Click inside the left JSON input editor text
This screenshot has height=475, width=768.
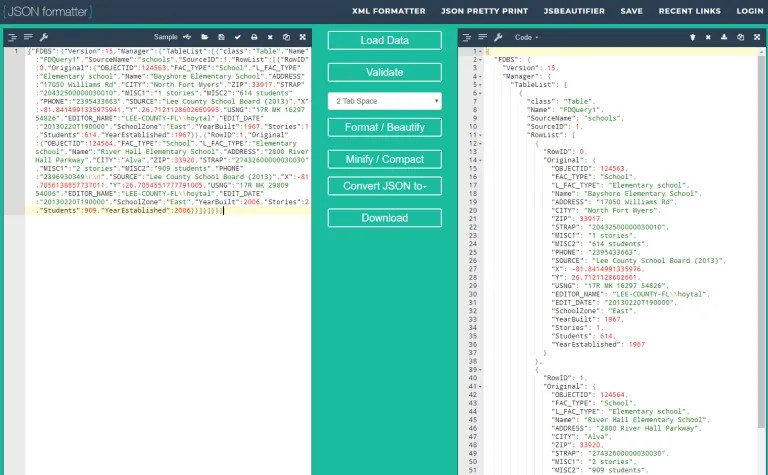[167, 131]
